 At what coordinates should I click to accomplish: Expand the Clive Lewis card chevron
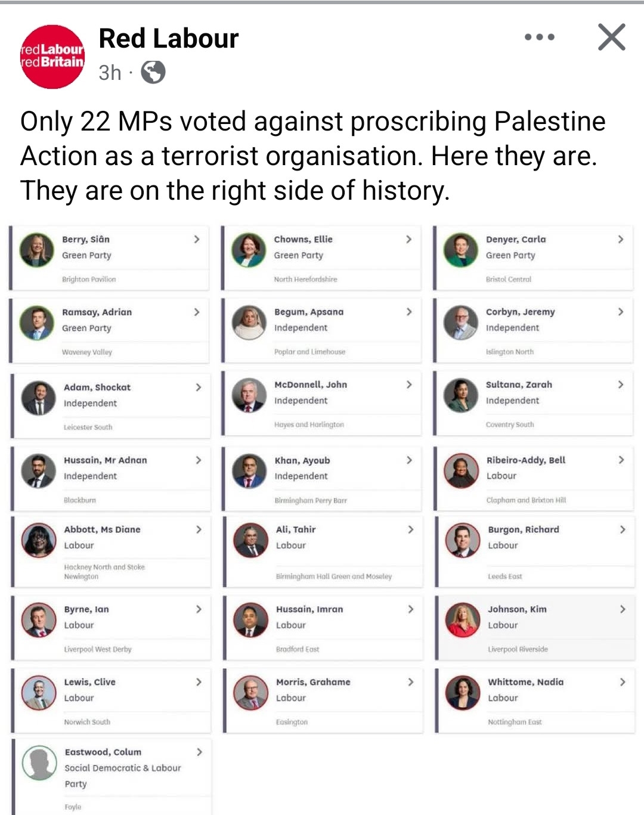(199, 682)
